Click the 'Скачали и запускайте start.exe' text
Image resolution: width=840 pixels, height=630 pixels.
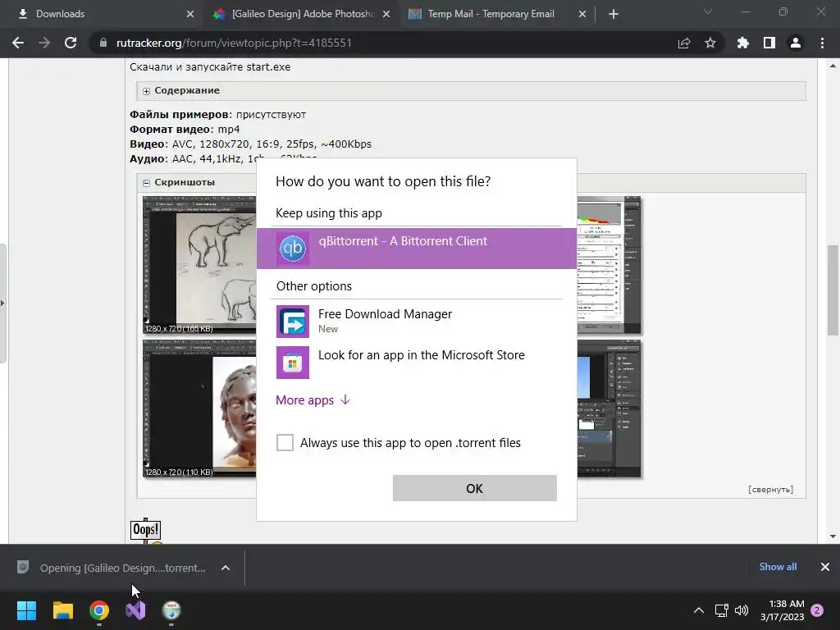click(210, 67)
